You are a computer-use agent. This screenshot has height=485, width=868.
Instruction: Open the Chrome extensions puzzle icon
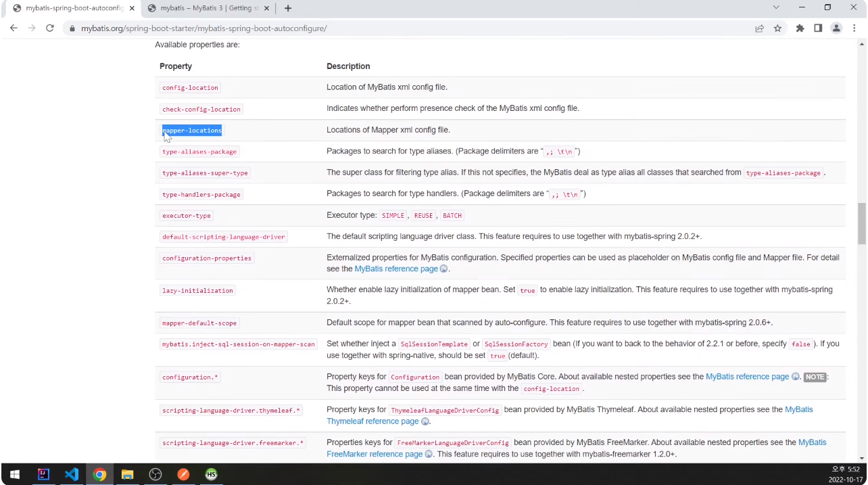click(x=800, y=28)
